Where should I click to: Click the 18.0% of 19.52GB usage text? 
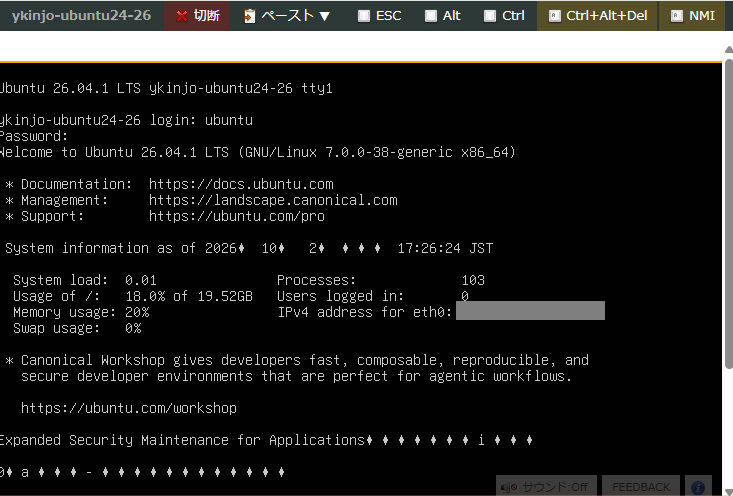[189, 296]
